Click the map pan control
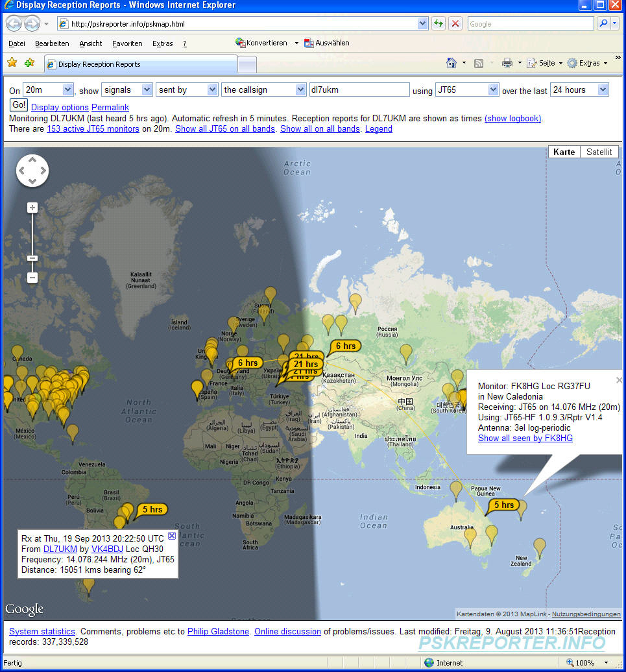 pyautogui.click(x=32, y=171)
